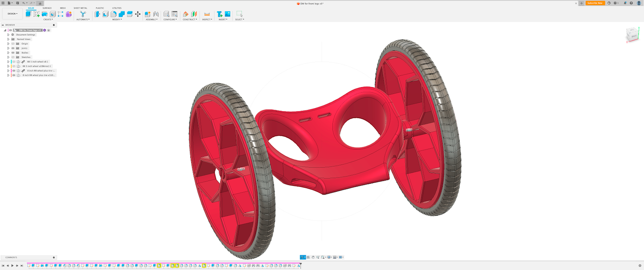The width and height of the screenshot is (644, 270).
Task: Click the Press Pull tool icon
Action: pyautogui.click(x=98, y=14)
